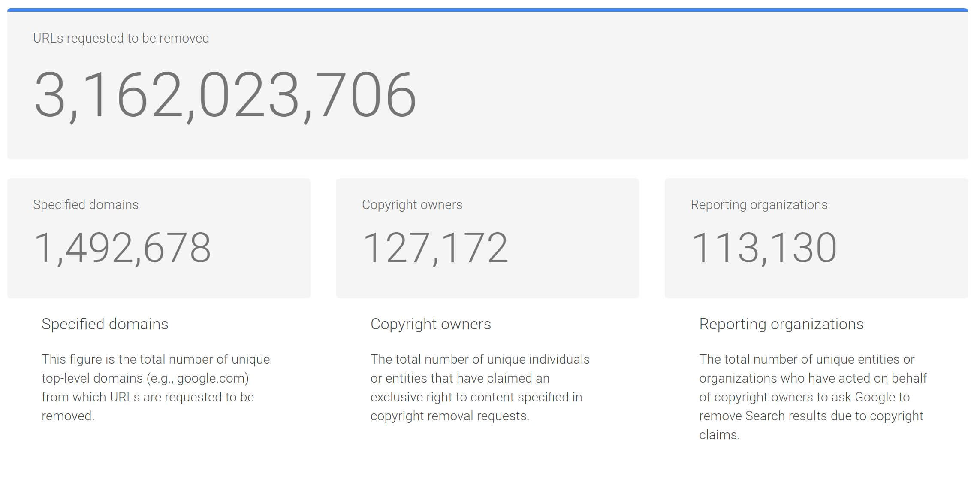Select the 1,492,678 domains figure

point(124,246)
